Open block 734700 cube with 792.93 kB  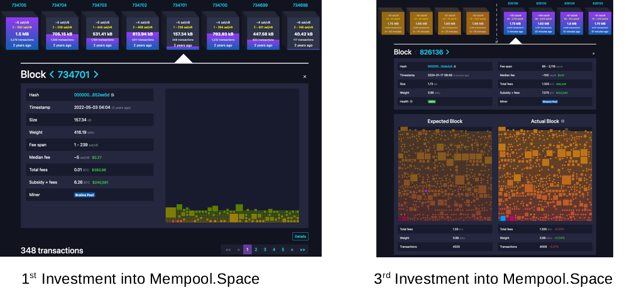[224, 33]
